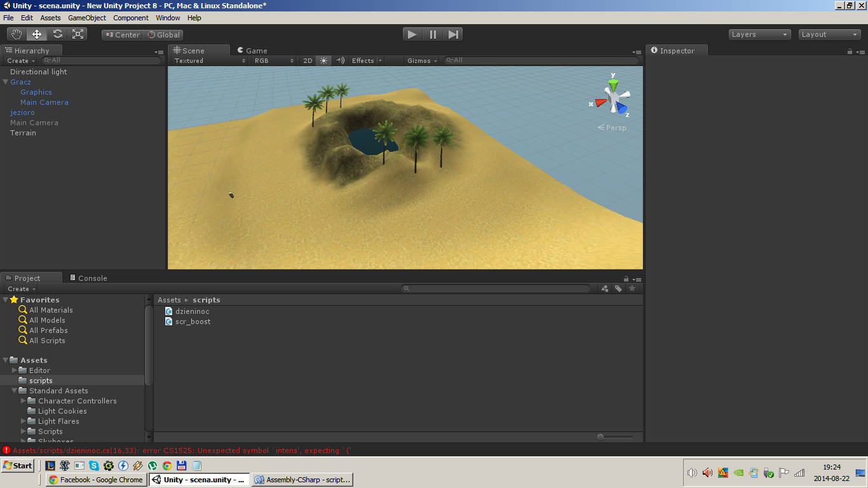This screenshot has width=868, height=488.
Task: Click the Global coordinate button
Action: (164, 35)
